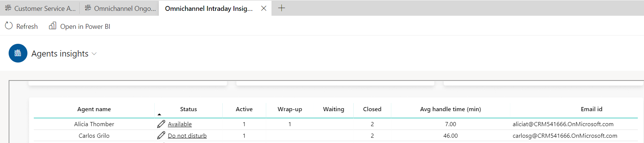Sort by Avg handle time (min) column
The height and width of the screenshot is (143, 644).
(x=450, y=109)
